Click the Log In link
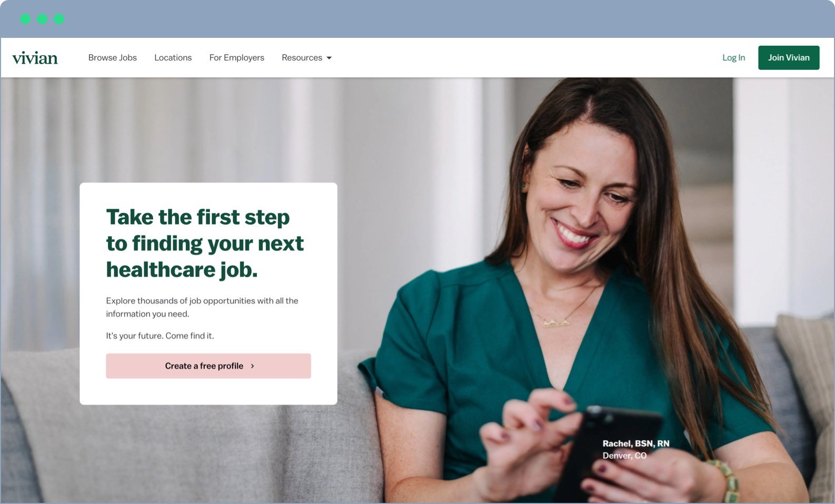Viewport: 835px width, 504px height. [x=733, y=58]
